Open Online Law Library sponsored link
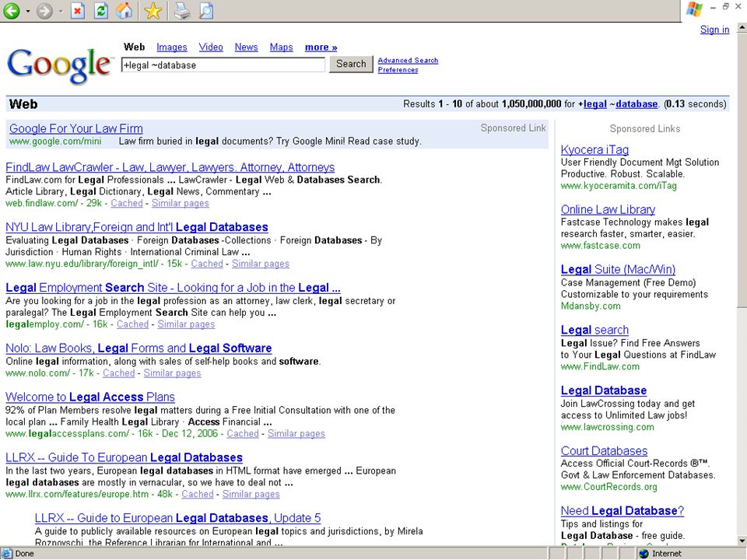The image size is (747, 560). point(608,209)
